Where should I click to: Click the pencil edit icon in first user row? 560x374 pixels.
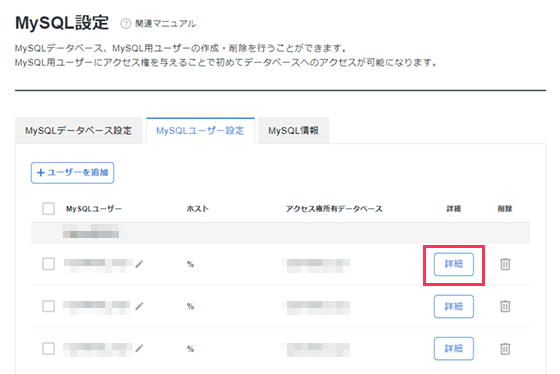(x=139, y=264)
